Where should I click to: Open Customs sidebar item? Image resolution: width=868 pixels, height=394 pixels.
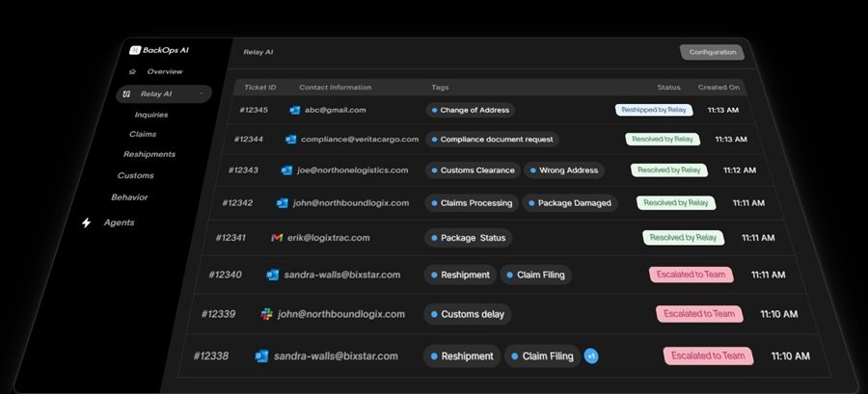coord(136,175)
